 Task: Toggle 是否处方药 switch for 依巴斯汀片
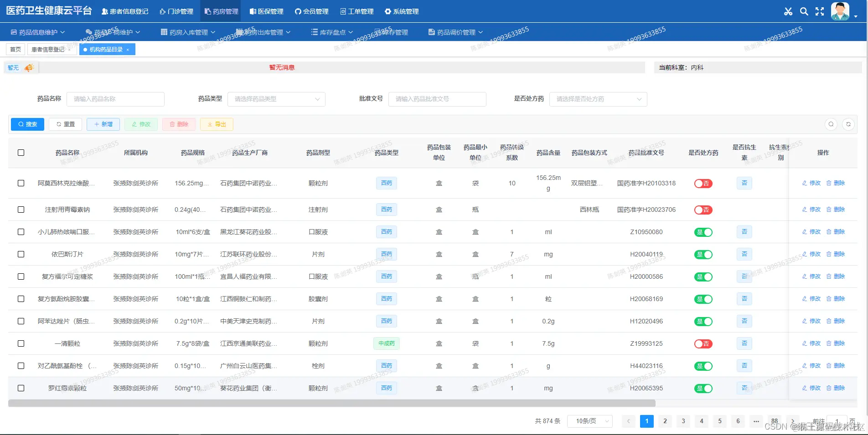pos(703,254)
